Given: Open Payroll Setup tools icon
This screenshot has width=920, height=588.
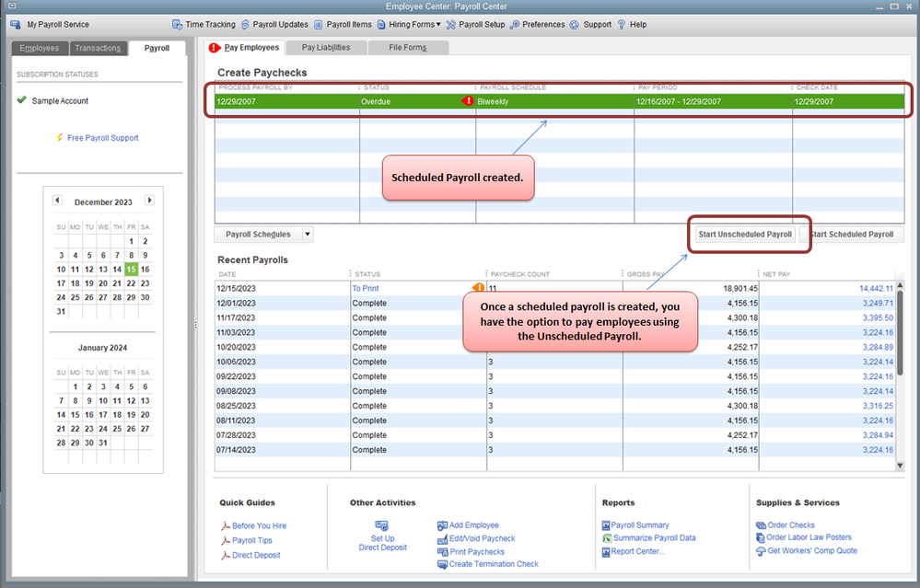Looking at the screenshot, I should tap(450, 25).
